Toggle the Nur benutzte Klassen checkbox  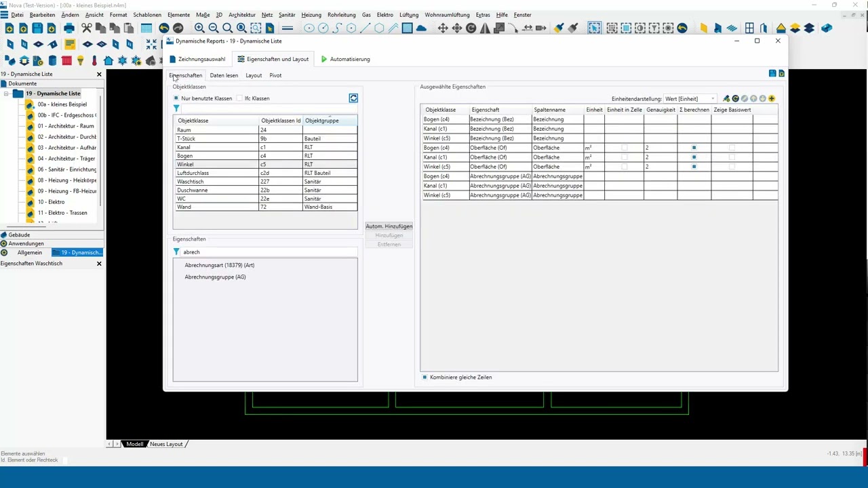click(176, 98)
